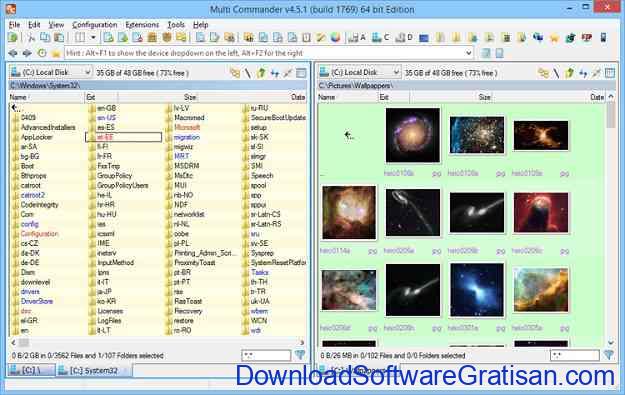
Task: Select the red nebula pillar thumbnail
Action: [541, 212]
